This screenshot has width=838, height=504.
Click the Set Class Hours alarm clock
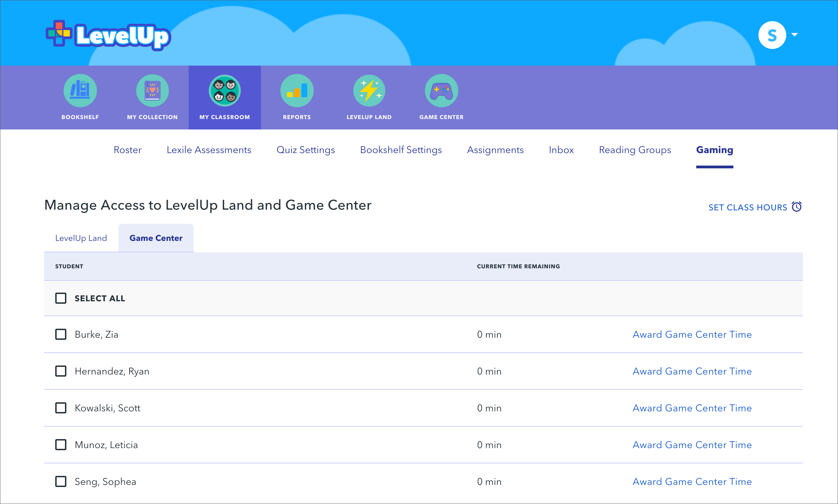797,207
